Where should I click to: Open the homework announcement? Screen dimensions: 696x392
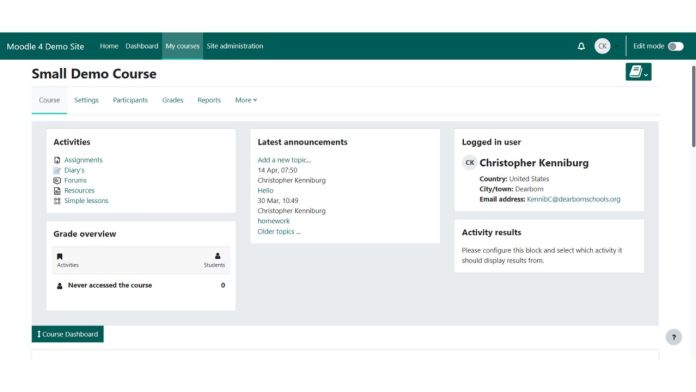pos(273,221)
